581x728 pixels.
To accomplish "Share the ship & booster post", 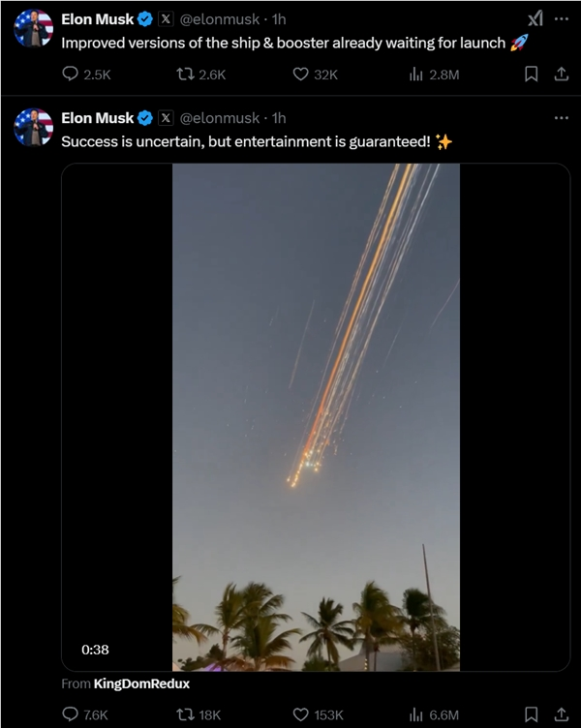I will pyautogui.click(x=561, y=74).
